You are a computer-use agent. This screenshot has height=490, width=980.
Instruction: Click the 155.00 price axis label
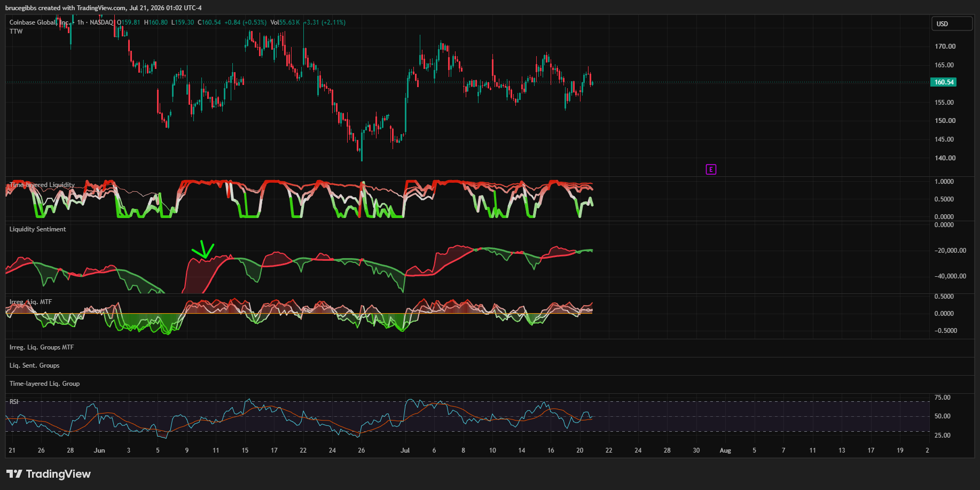[x=944, y=103]
